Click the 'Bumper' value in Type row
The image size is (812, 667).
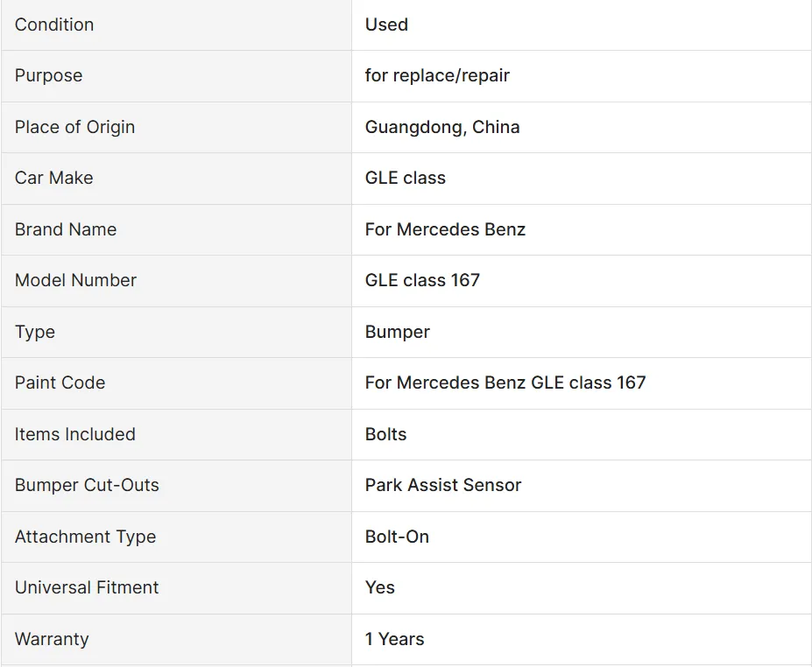tap(398, 332)
